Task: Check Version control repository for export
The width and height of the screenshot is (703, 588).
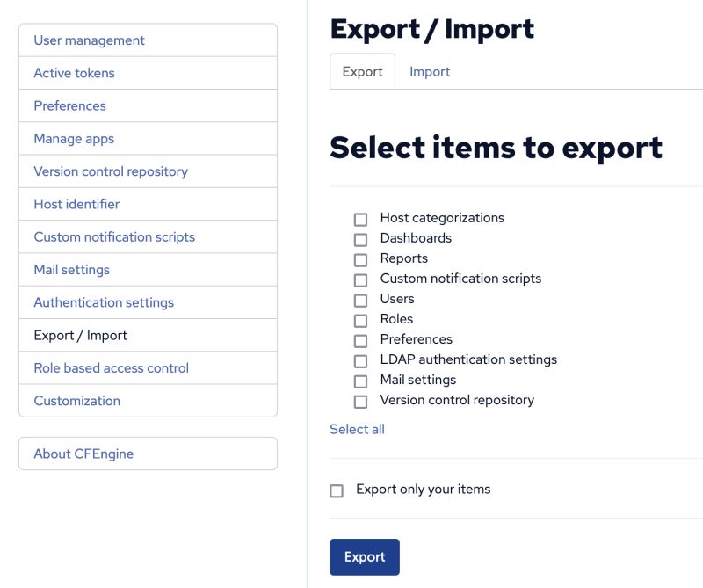Action: 360,400
